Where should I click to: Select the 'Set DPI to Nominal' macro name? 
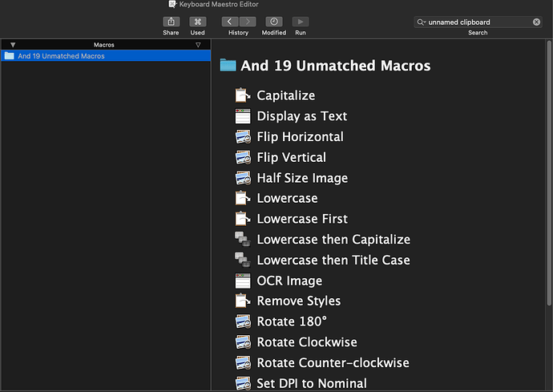312,383
